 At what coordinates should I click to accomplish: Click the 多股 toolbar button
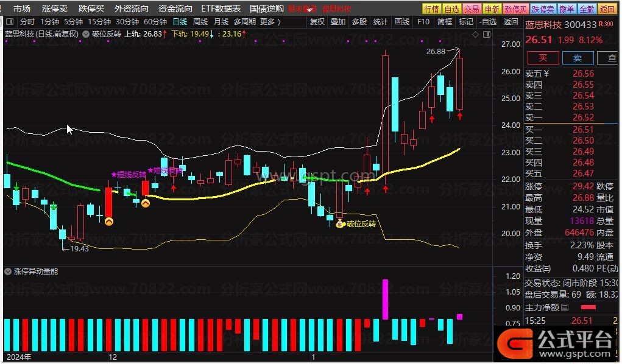coord(359,22)
